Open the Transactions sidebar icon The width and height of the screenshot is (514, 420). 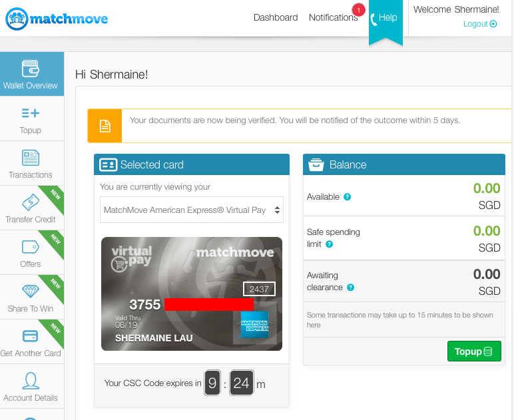point(31,158)
